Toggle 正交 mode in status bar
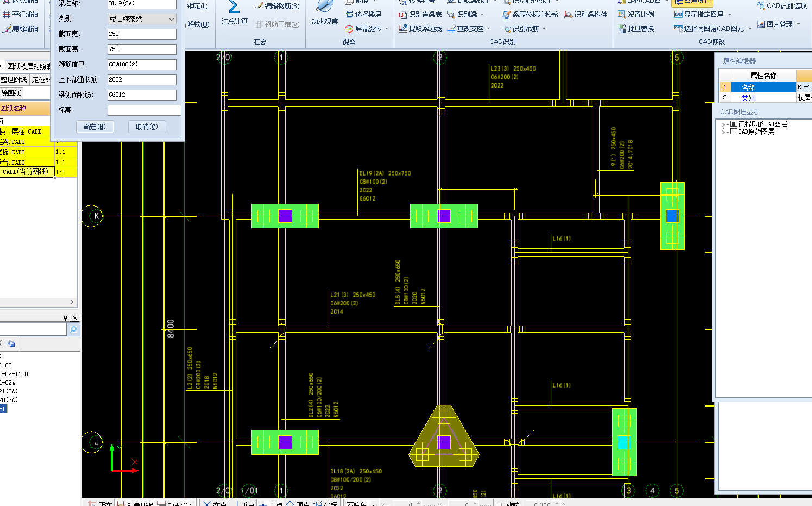812x506 pixels. tap(100, 504)
